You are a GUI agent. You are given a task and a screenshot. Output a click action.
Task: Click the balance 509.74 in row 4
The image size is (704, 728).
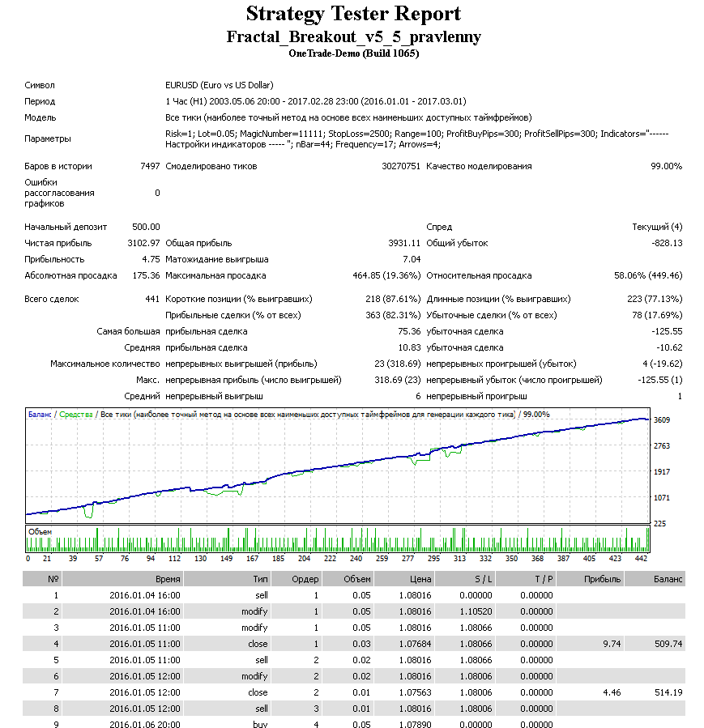click(x=668, y=644)
